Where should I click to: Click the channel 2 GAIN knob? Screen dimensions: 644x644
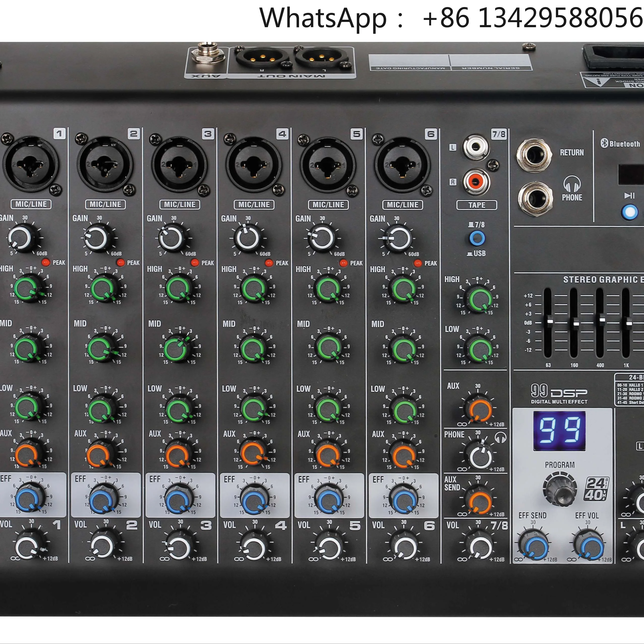tap(97, 238)
